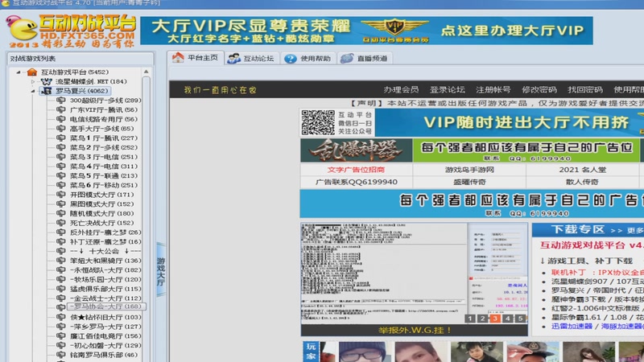Click hall icon beside 开图模式大厅
This screenshot has height=362, width=644.
(x=61, y=195)
